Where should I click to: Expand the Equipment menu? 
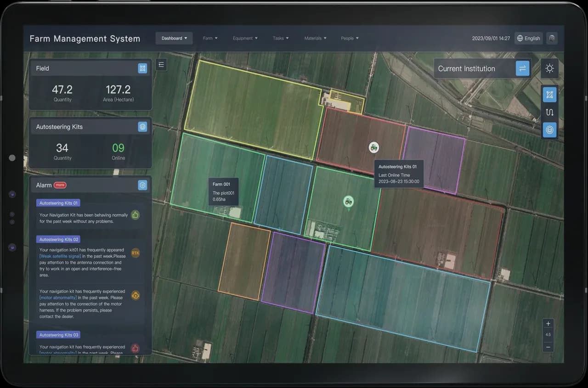tap(245, 38)
